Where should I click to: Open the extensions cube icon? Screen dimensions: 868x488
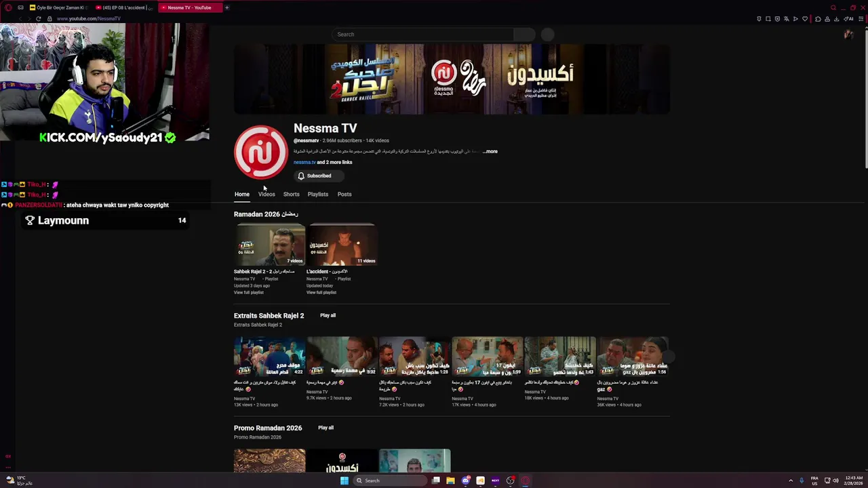pos(818,19)
